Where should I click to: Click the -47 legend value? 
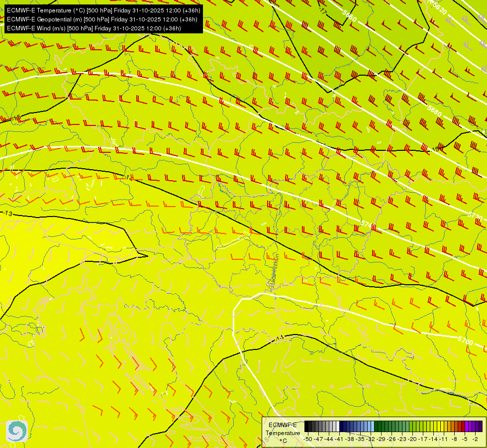click(318, 439)
